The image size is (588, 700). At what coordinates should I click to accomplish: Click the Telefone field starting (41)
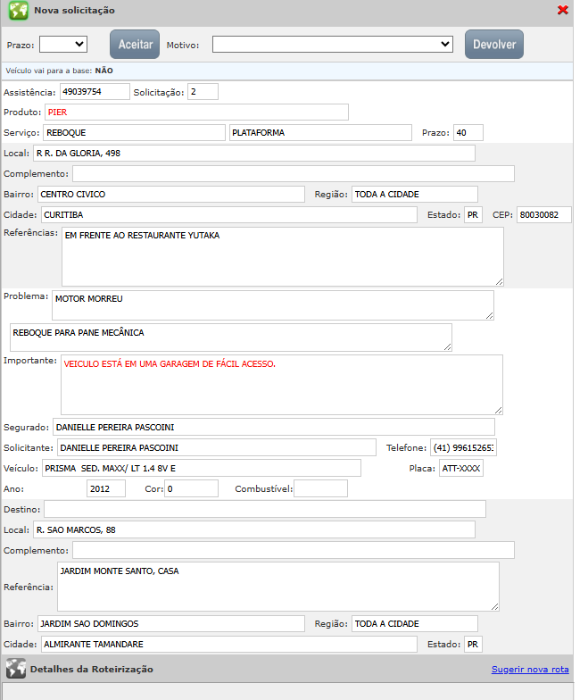click(463, 448)
